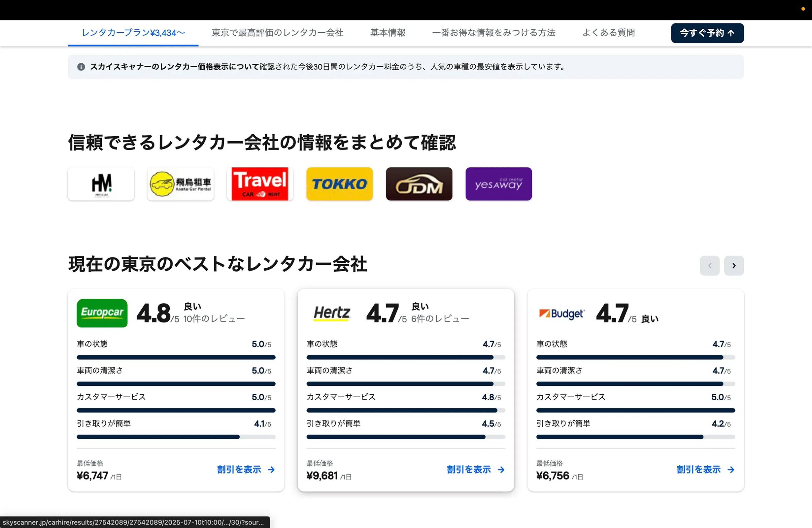
Task: Click the arrow icon beside Europcar 割引を表示
Action: pos(271,470)
